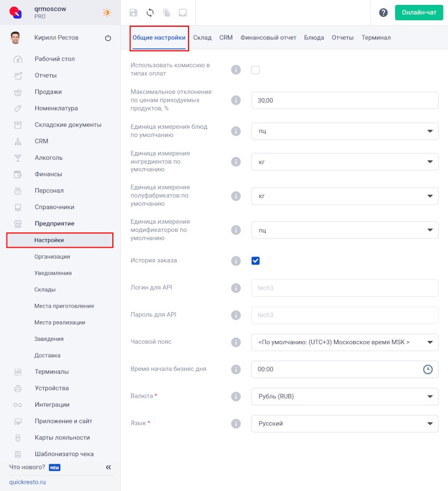Open help via question mark icon

tap(383, 13)
